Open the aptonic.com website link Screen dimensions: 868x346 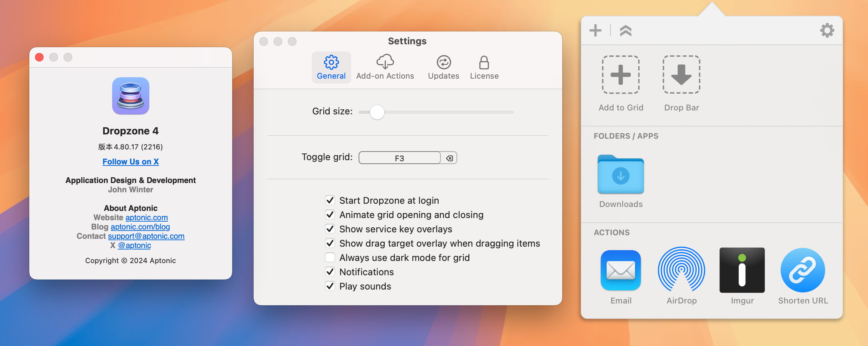(146, 217)
